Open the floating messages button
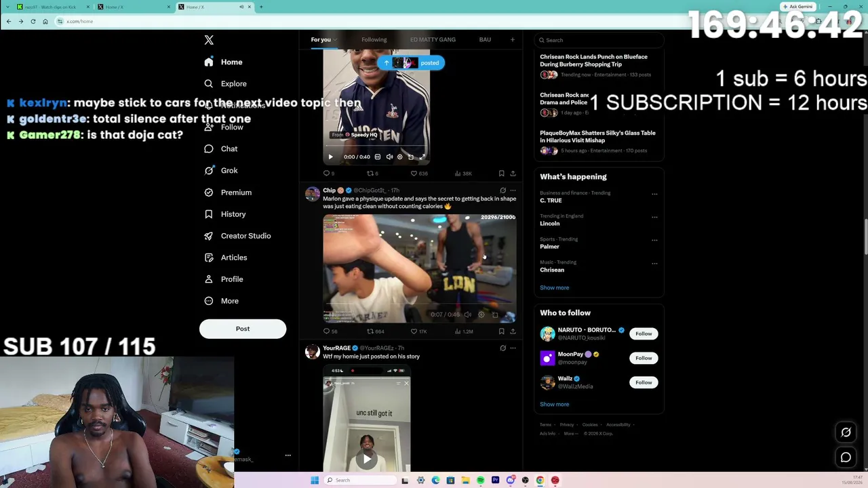 846,457
